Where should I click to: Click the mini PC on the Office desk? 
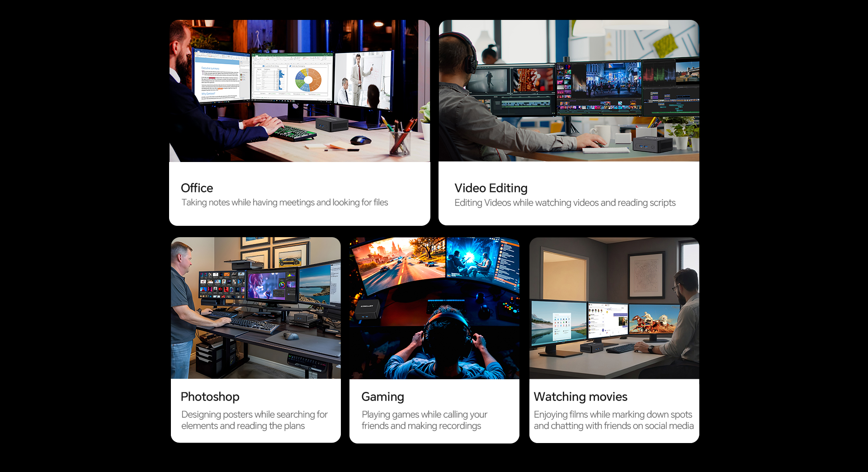tap(331, 124)
